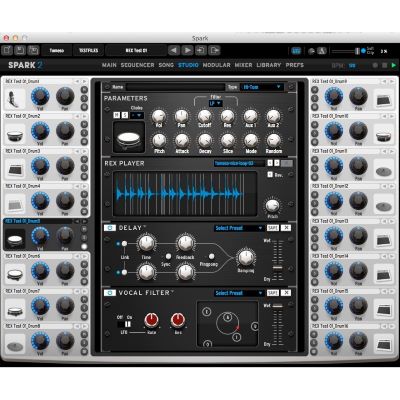Click the Delay Feedback knob

coord(185,243)
